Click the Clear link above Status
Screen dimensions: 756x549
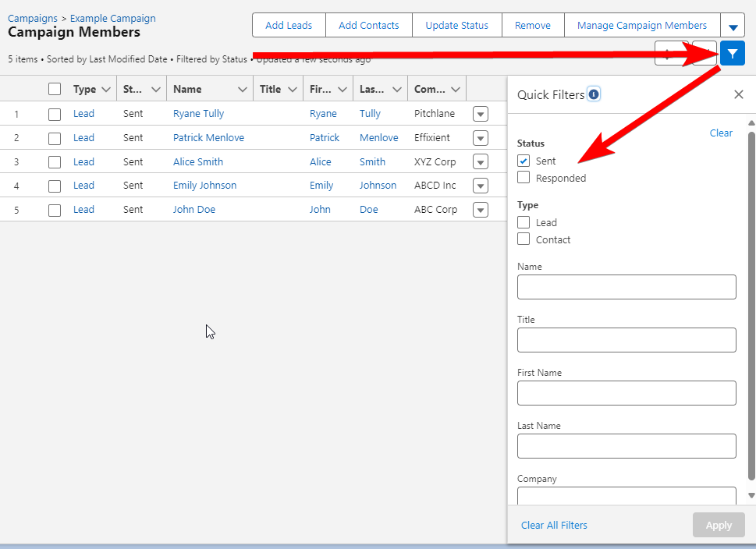pyautogui.click(x=721, y=133)
